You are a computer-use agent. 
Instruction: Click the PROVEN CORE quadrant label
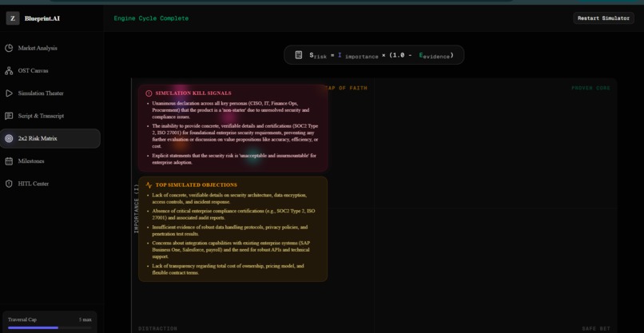591,89
